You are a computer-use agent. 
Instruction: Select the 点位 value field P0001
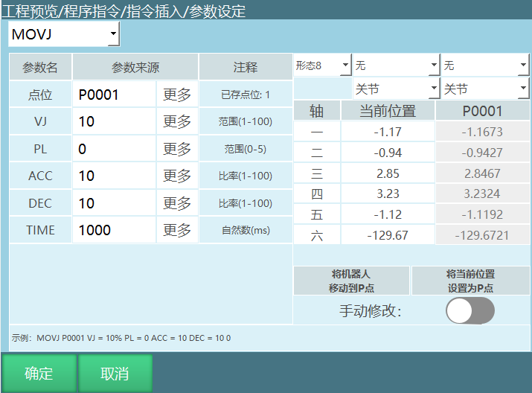114,95
